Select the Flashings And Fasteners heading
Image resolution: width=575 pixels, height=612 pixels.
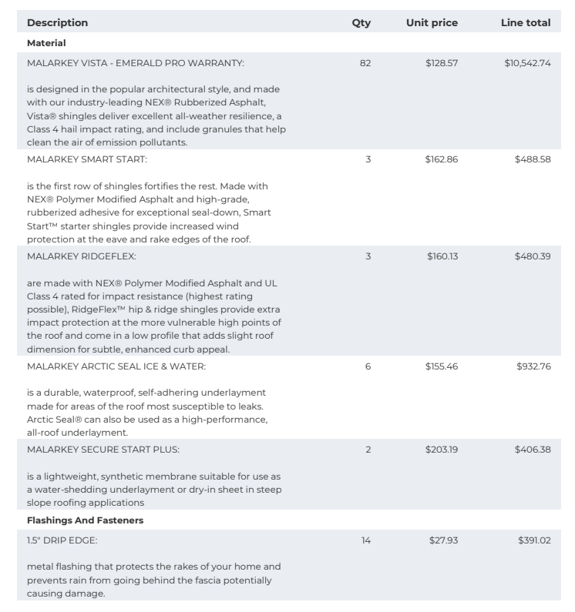pos(85,520)
